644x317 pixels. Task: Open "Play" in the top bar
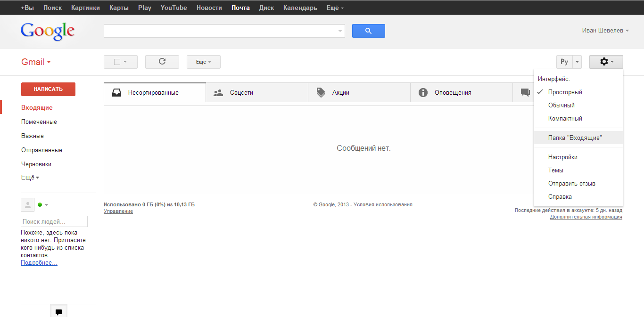[145, 8]
